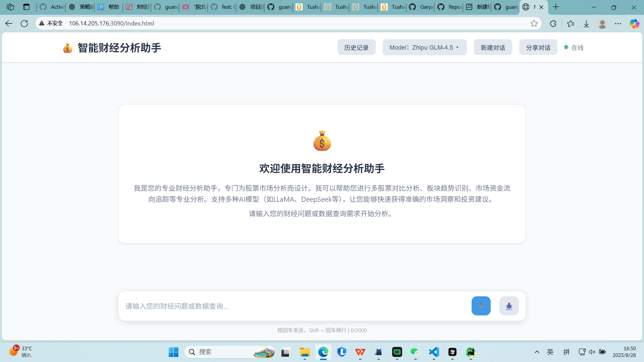Switch to the 帮助 tab
644x362 pixels.
[109, 7]
